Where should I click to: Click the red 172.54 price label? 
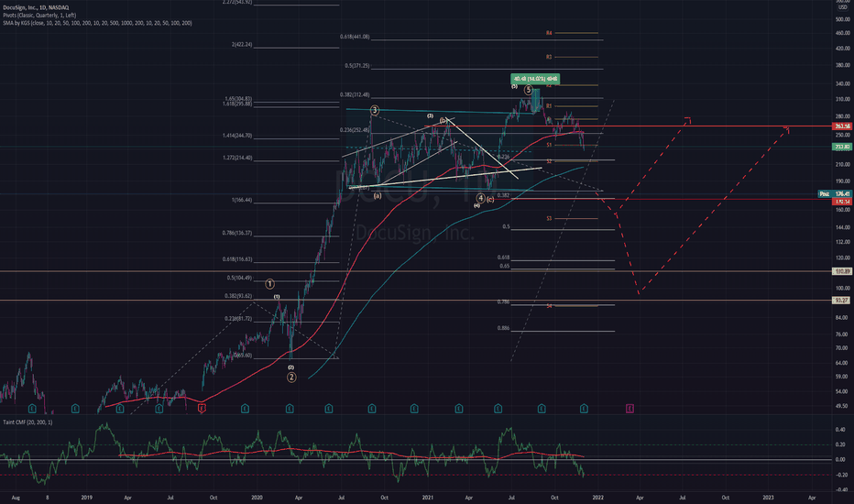pyautogui.click(x=842, y=202)
